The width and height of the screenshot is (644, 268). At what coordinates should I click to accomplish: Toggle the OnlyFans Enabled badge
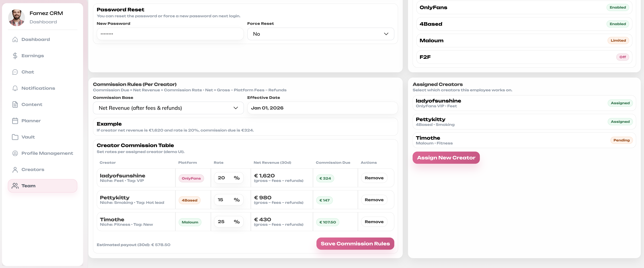click(x=618, y=7)
